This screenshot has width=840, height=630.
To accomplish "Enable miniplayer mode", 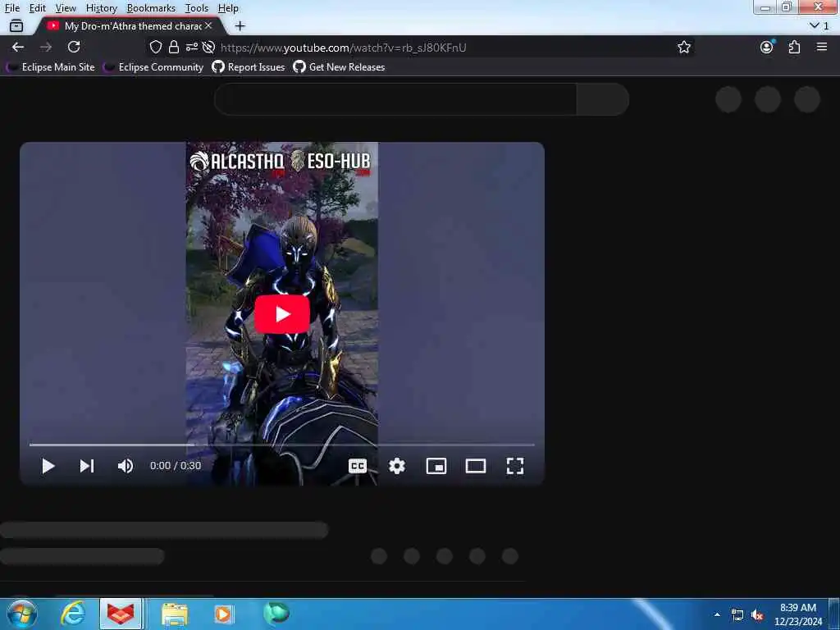I will coord(436,466).
